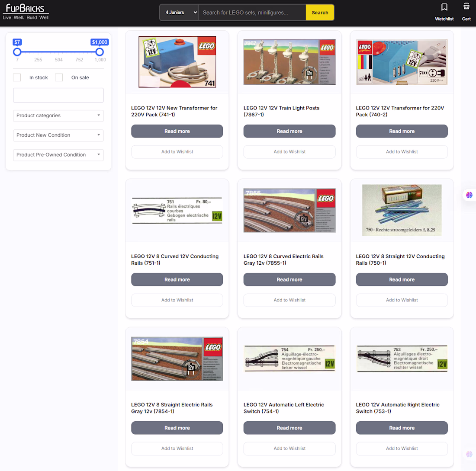476x471 pixels.
Task: Add Conducting Rails 751-1 to Wishlist
Action: click(x=177, y=300)
